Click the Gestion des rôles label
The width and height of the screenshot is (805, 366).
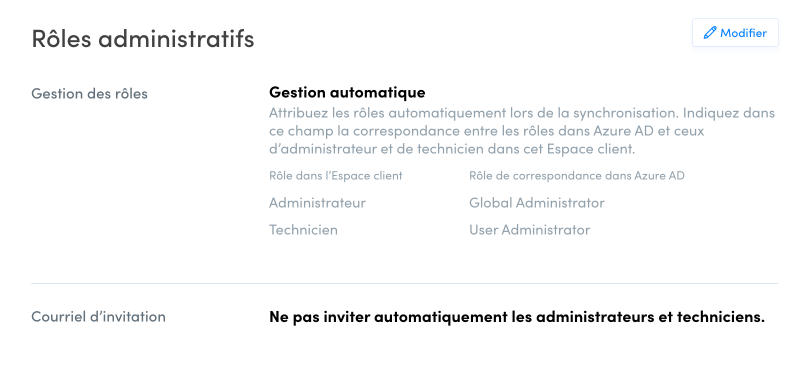coord(89,94)
